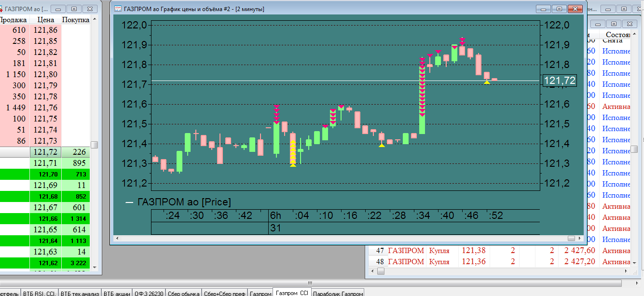Select the ВТБ акции tab
The image size is (644, 296).
coord(117,293)
